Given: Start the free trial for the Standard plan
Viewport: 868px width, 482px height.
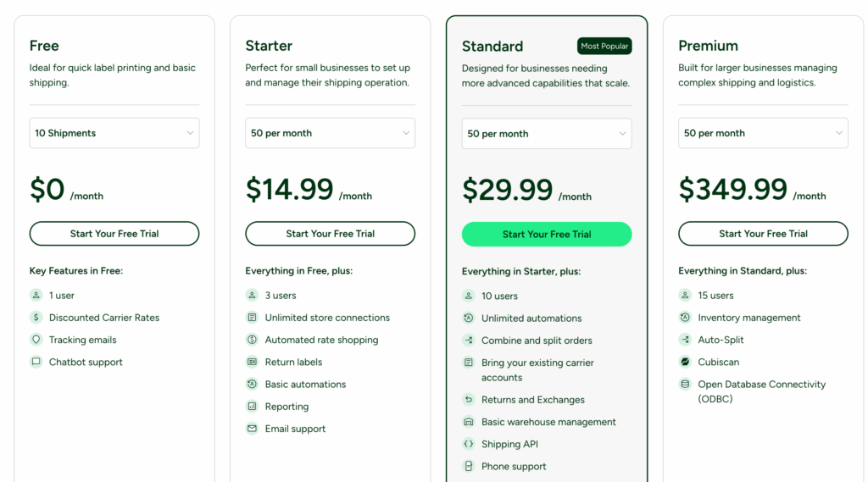Looking at the screenshot, I should [547, 235].
